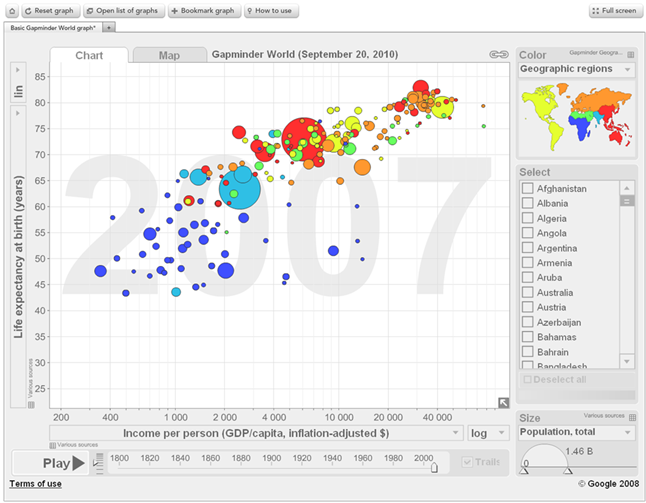
Task: Check the Aruba checkbox
Action: (x=527, y=277)
